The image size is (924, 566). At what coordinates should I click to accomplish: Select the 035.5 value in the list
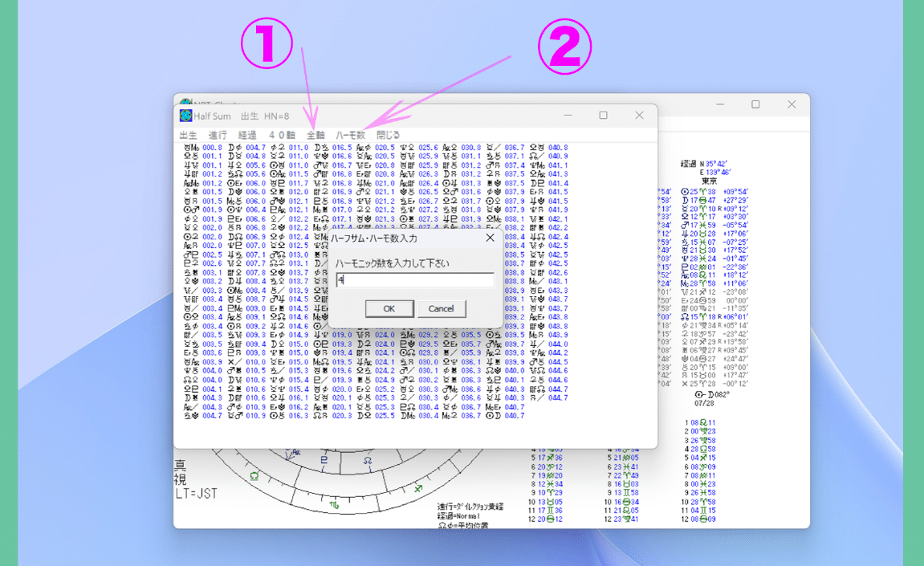(x=471, y=335)
